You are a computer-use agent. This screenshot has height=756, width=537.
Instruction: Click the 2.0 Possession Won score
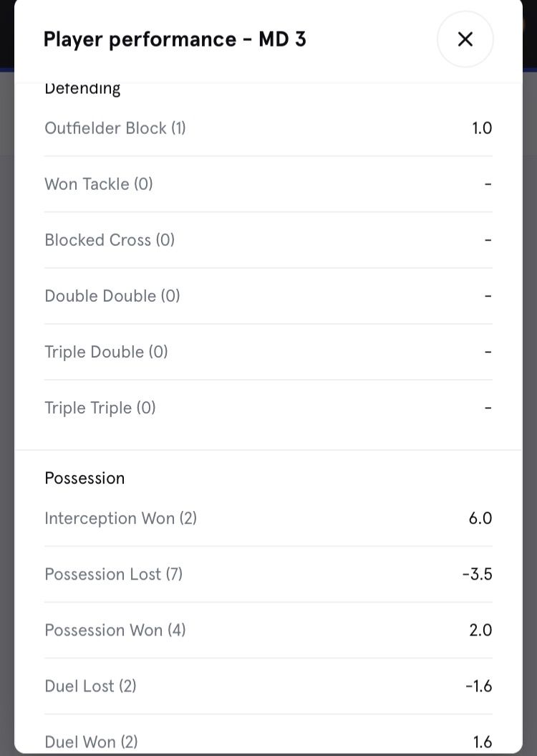point(480,630)
